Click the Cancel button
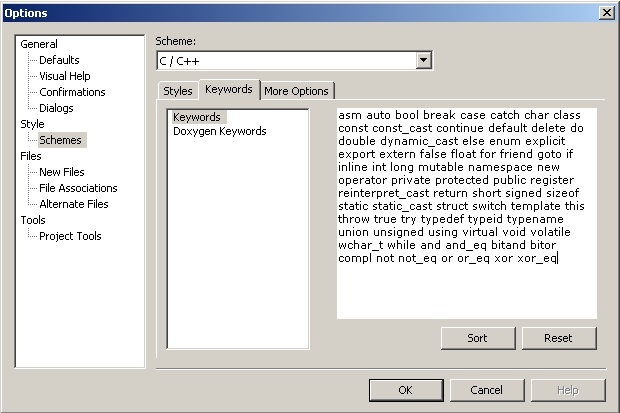The height and width of the screenshot is (413, 620). (x=487, y=390)
